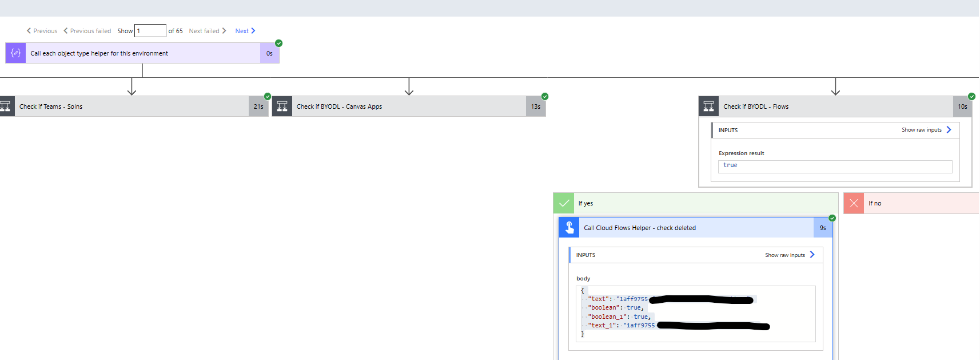The width and height of the screenshot is (980, 360).
Task: Click success badge on Check if BYODL - Canvas Apps
Action: (x=545, y=96)
